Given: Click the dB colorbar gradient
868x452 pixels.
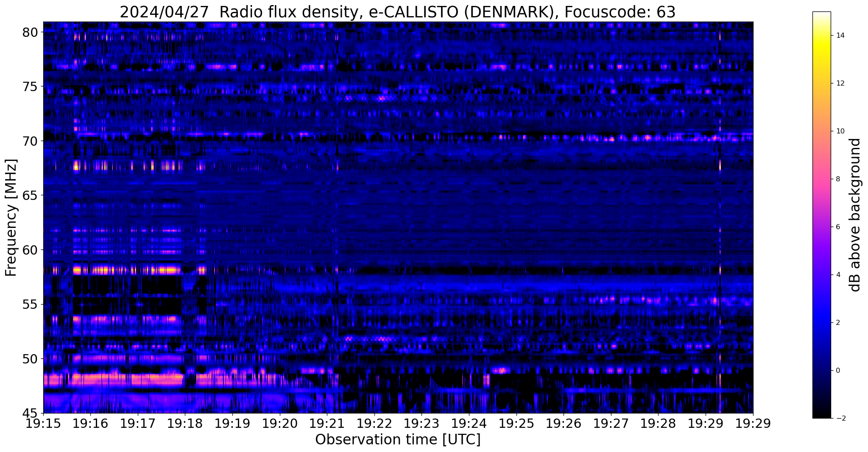Looking at the screenshot, I should pyautogui.click(x=821, y=215).
